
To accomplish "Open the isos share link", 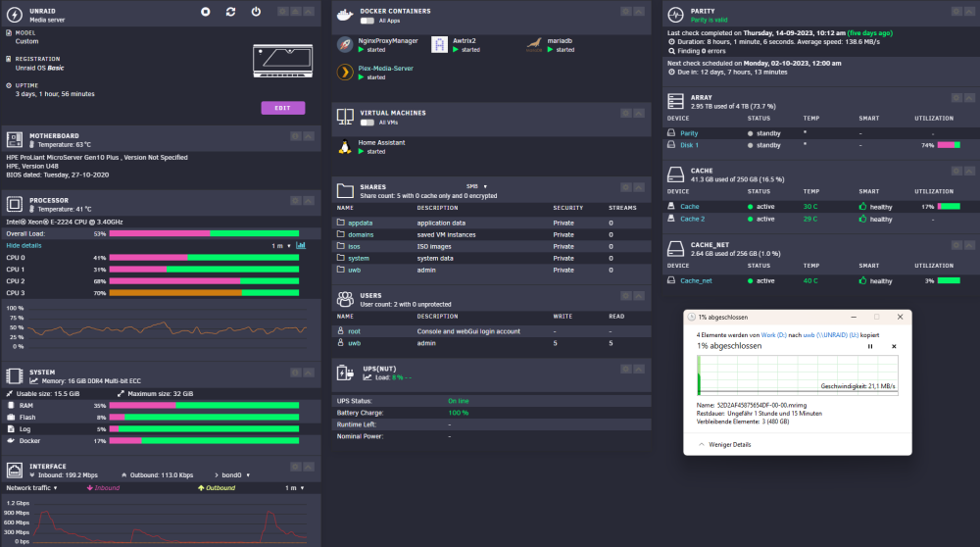I will coord(354,246).
